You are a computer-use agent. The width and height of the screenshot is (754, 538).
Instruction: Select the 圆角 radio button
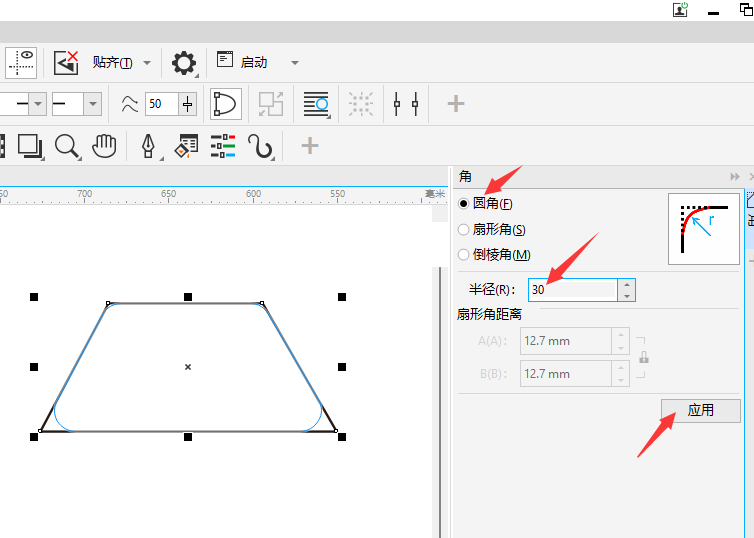463,203
